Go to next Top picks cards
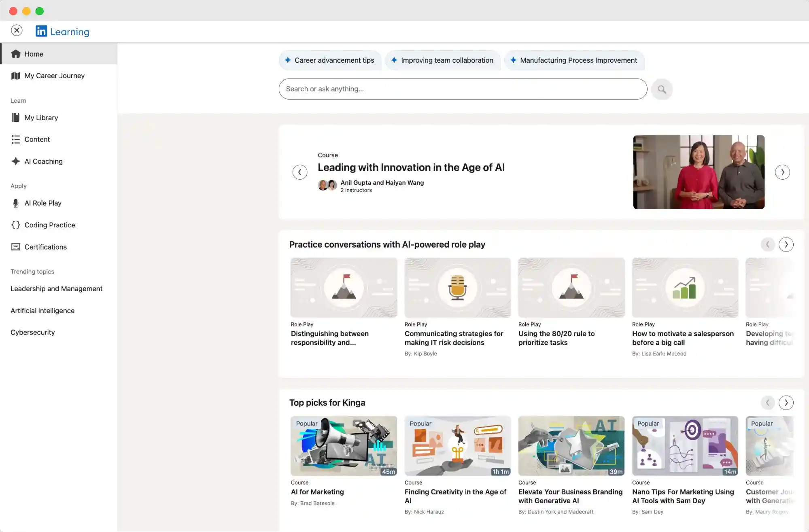 pyautogui.click(x=786, y=403)
